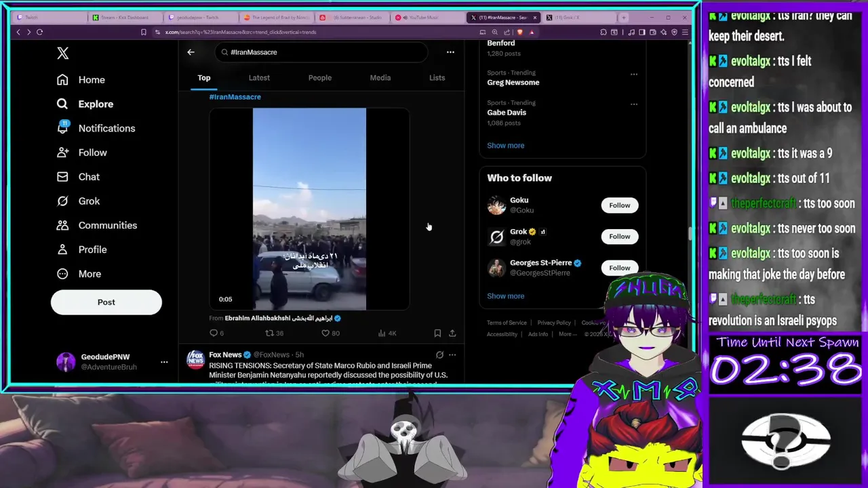
Task: Switch to the Latest tab
Action: click(259, 78)
